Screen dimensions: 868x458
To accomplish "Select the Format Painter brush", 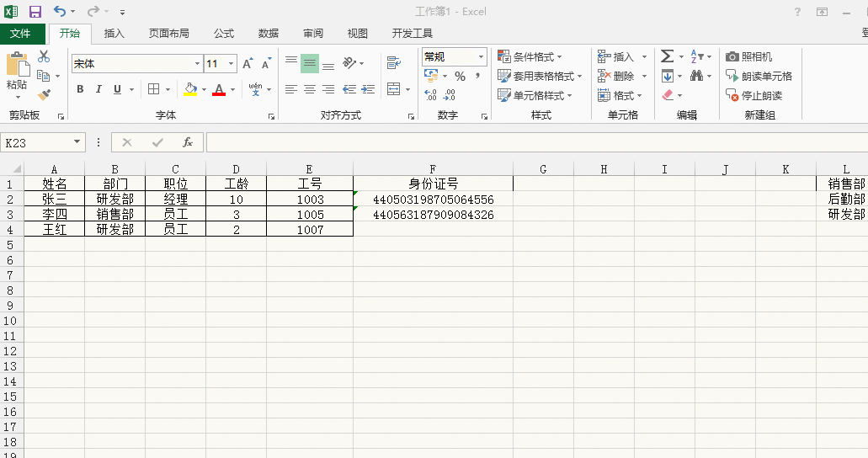I will click(x=44, y=95).
